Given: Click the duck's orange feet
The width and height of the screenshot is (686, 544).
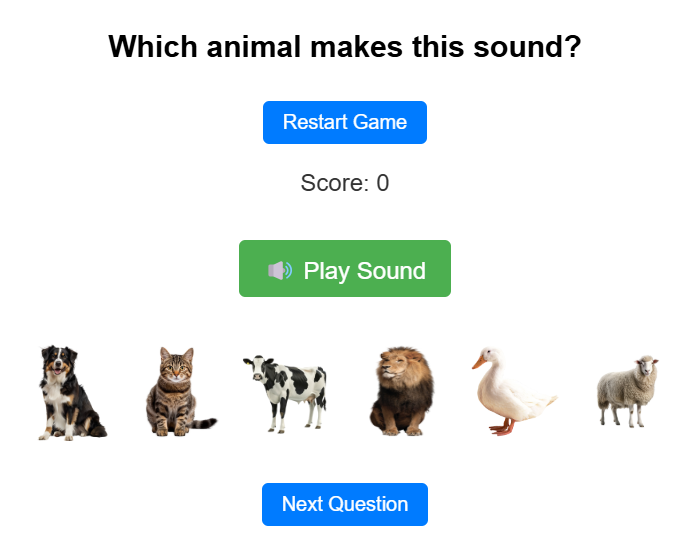Looking at the screenshot, I should (503, 428).
